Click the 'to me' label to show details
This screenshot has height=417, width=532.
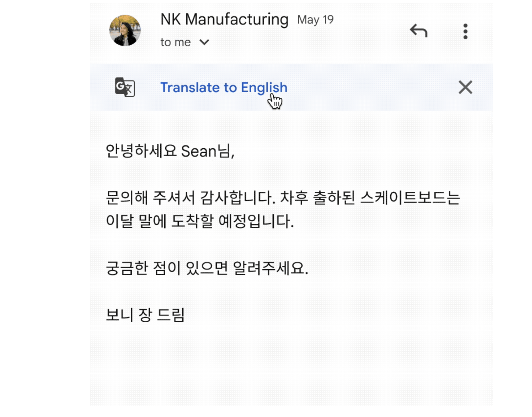(x=176, y=42)
